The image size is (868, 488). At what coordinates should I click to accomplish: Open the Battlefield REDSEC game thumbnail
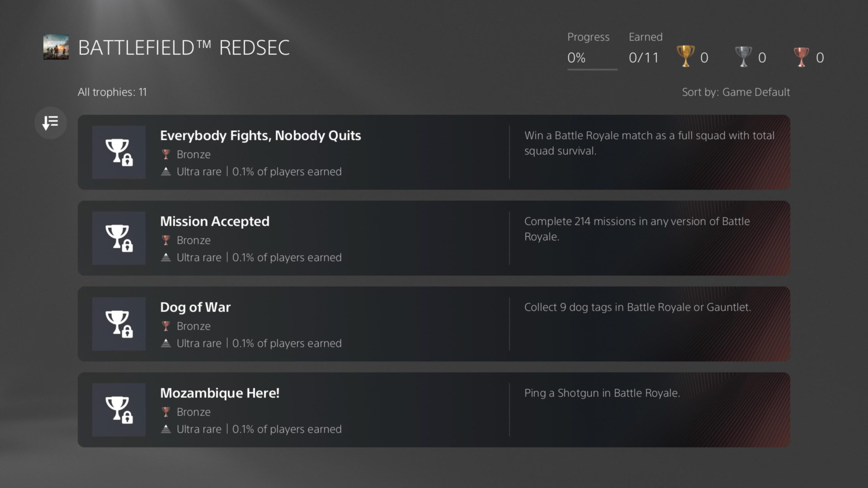pos(56,47)
